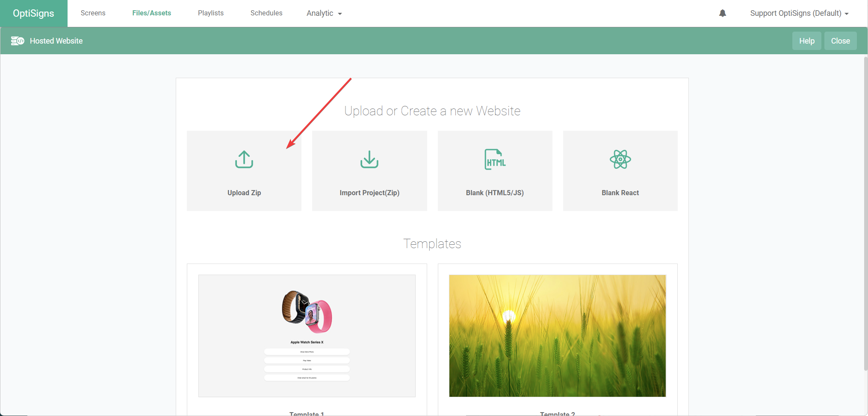Pick the wheat field template thumbnail
Screen dimensions: 868x416
click(557, 336)
